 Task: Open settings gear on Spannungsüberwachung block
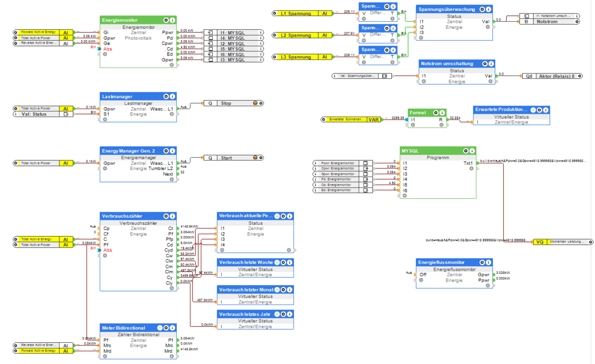tap(482, 9)
